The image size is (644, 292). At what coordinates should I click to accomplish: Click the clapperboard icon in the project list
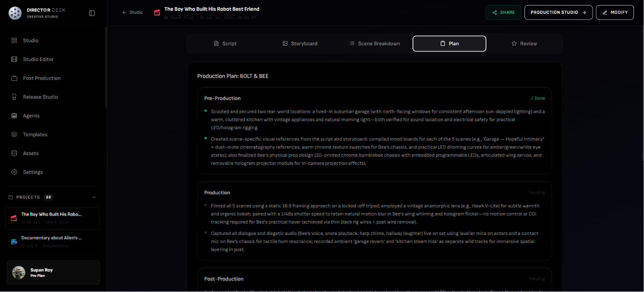(14, 218)
